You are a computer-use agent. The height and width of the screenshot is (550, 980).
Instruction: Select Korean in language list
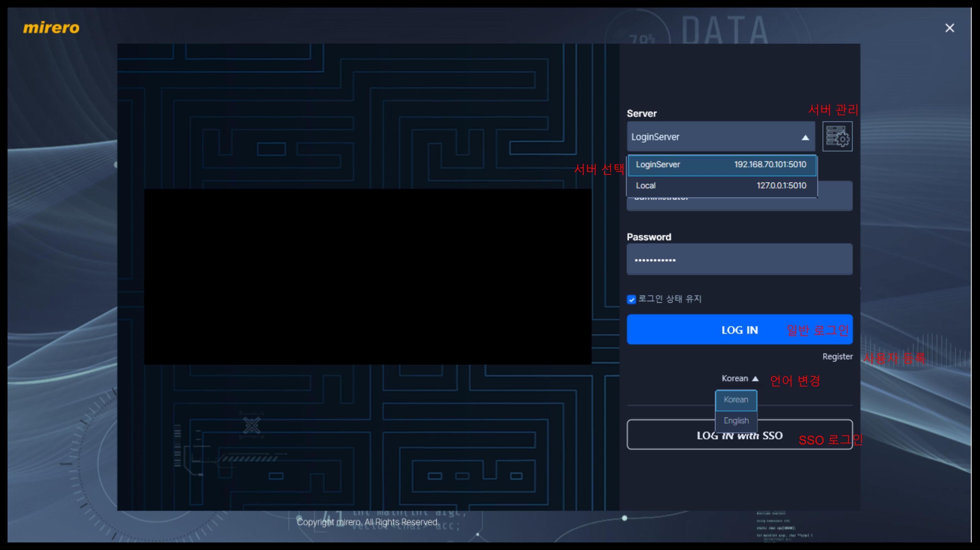click(x=736, y=400)
